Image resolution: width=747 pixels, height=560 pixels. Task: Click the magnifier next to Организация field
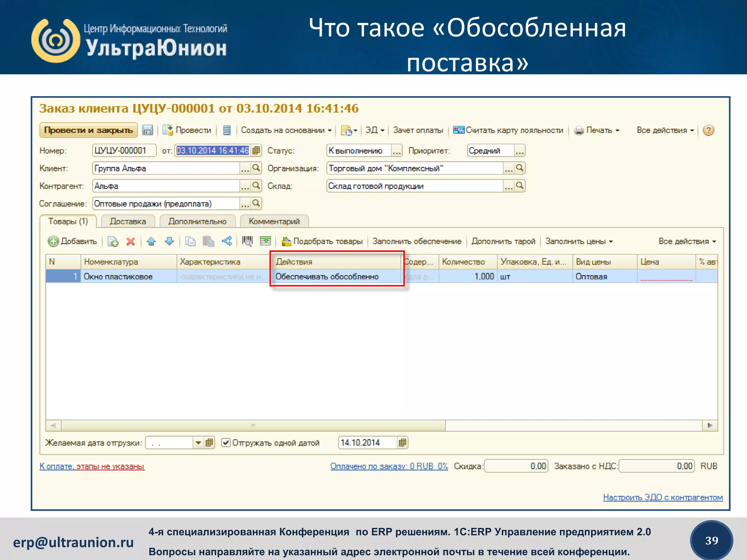pyautogui.click(x=520, y=168)
